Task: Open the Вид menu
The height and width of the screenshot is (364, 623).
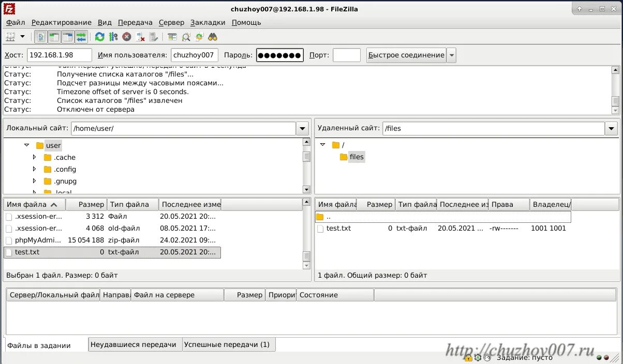Action: click(105, 22)
